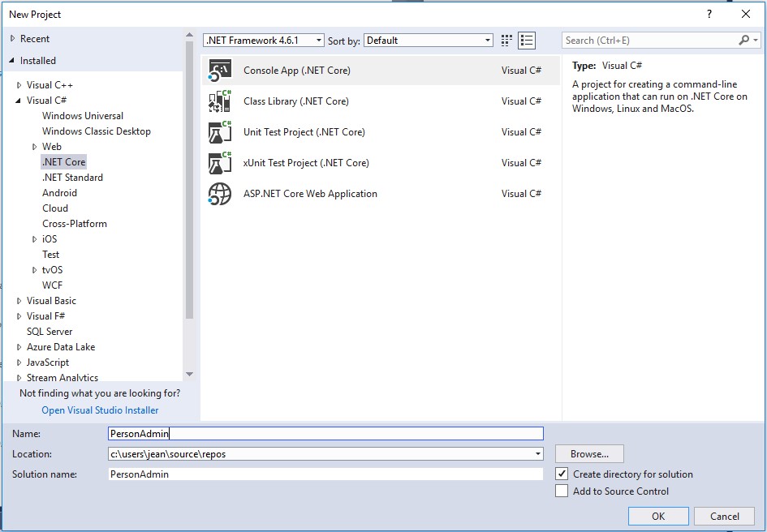Expand the Stream Analytics node

click(19, 377)
